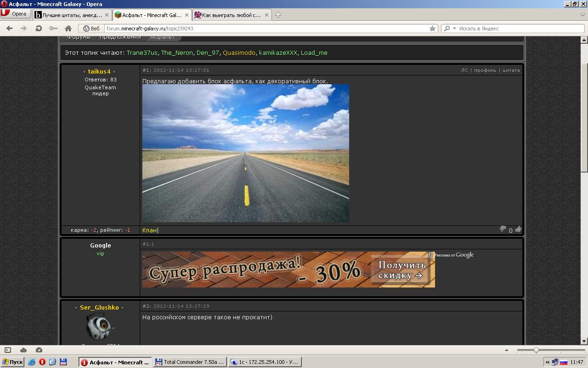Click thumbs up on taikus4's post
588x368 pixels.
point(518,229)
